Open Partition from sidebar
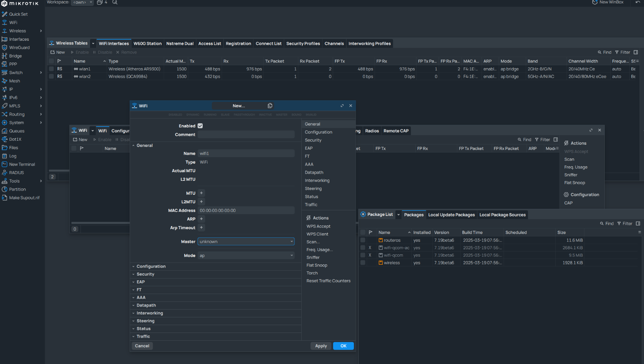Viewport: 644px width, 364px height. click(x=17, y=189)
